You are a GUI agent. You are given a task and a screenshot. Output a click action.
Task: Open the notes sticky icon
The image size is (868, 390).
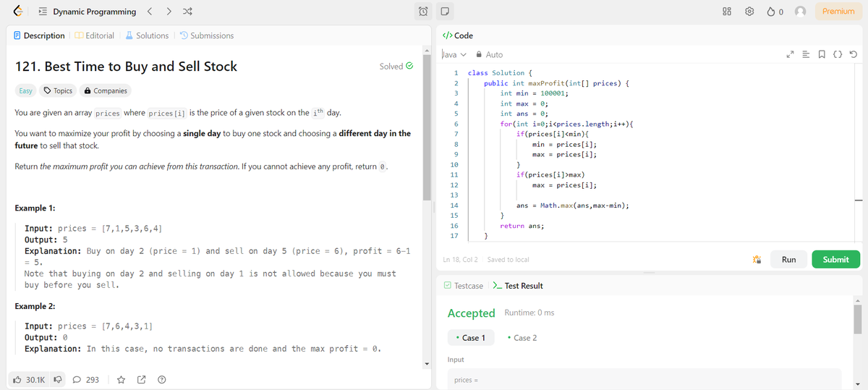tap(446, 12)
